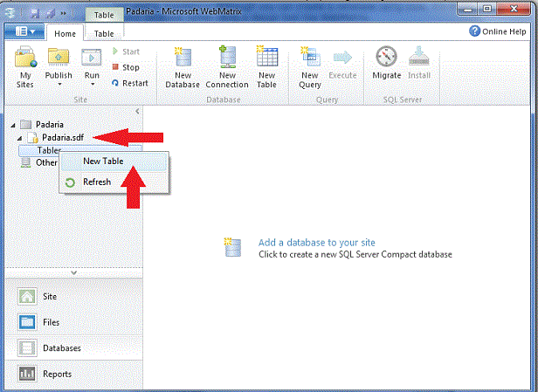538x392 pixels.
Task: Open the Files workspace
Action: tap(73, 322)
